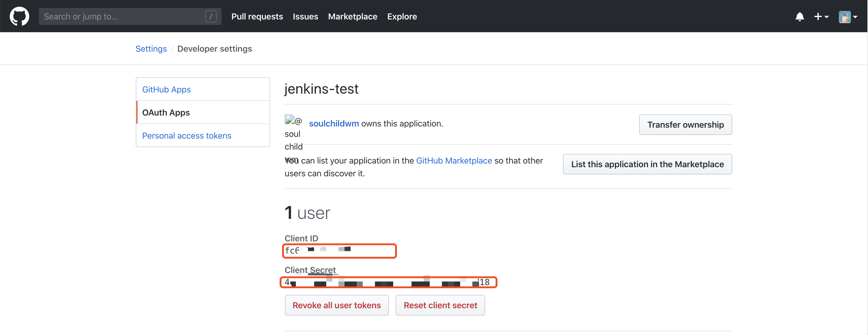Open Personal access tokens
868x335 pixels.
203,136
